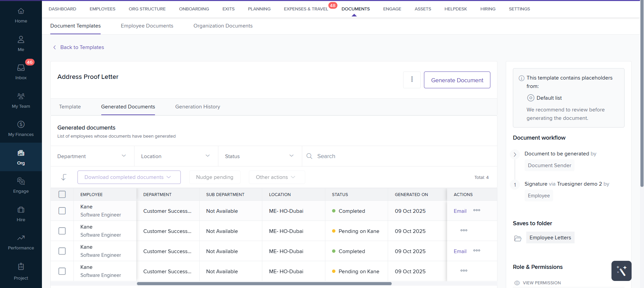Switch to the Template tab
Screen dimensions: 644x288
coord(70,107)
